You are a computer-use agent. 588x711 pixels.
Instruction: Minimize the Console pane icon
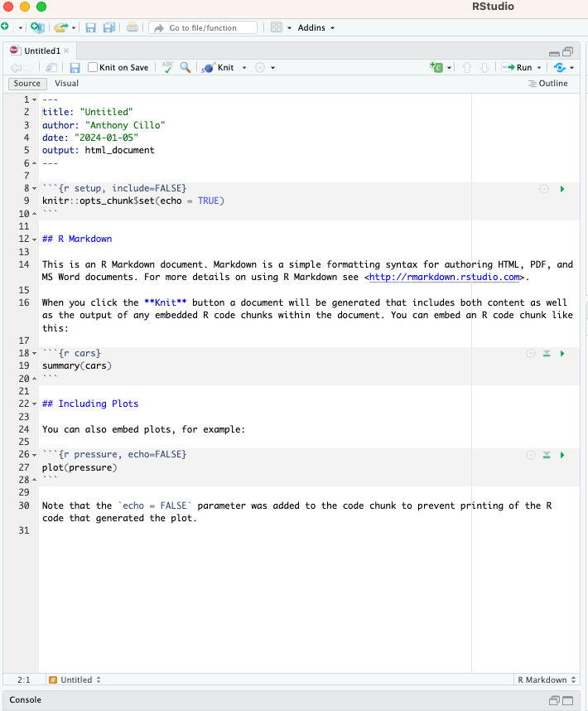(x=553, y=700)
